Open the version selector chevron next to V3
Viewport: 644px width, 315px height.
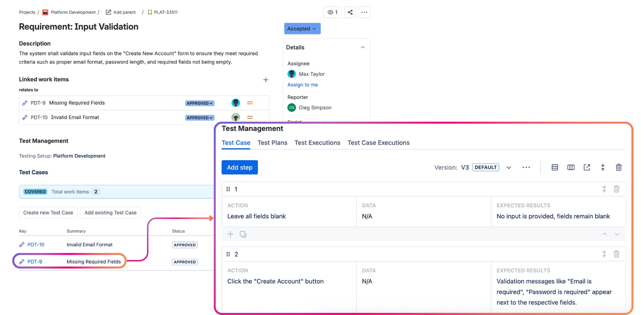click(509, 167)
